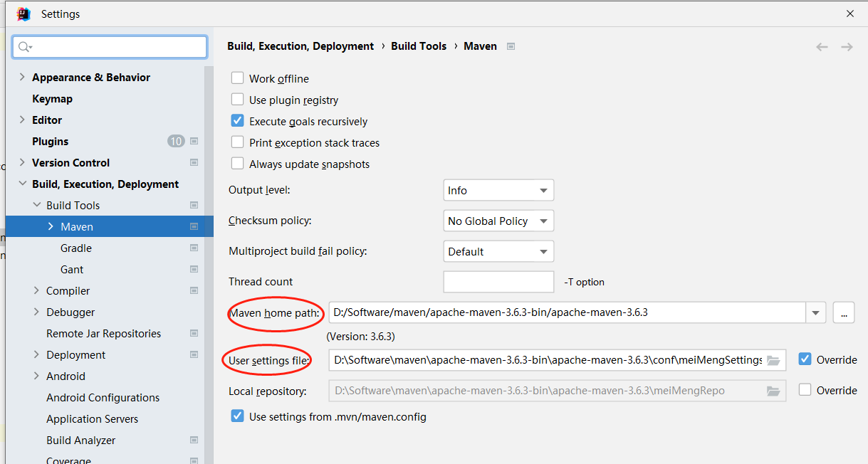Click the project-level icon on the Compiler row
Viewport: 868px width, 464px height.
(194, 290)
